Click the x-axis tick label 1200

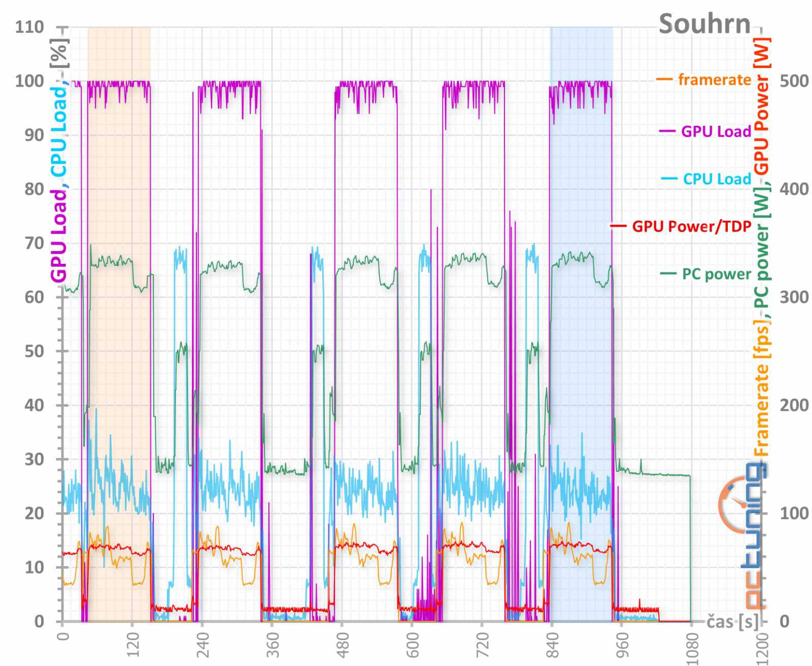coord(761,648)
